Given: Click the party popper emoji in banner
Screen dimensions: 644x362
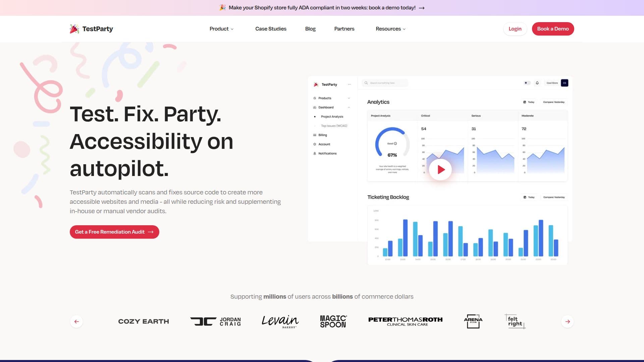Looking at the screenshot, I should click(x=222, y=8).
